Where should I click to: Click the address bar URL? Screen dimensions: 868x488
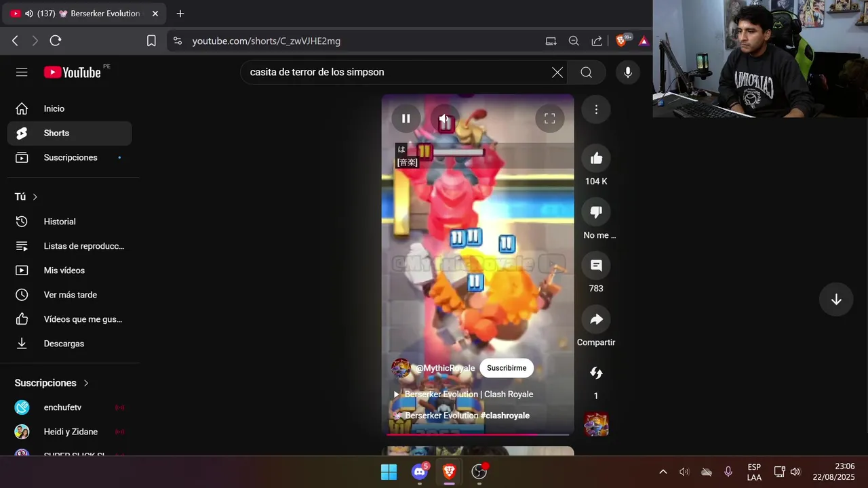point(267,41)
